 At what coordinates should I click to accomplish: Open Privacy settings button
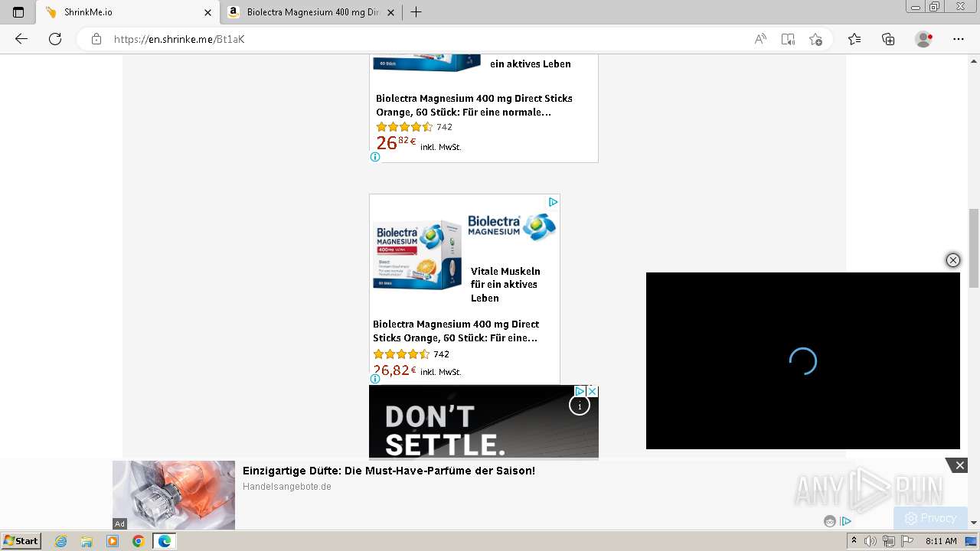[930, 518]
